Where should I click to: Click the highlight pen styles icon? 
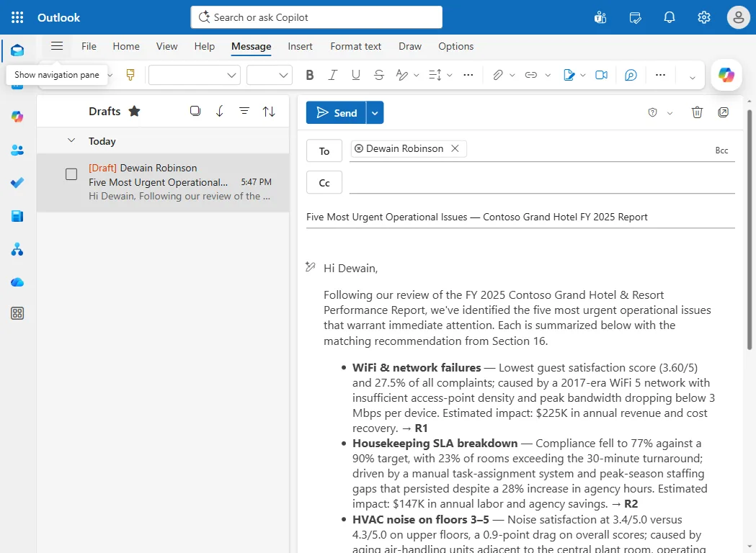click(x=401, y=75)
